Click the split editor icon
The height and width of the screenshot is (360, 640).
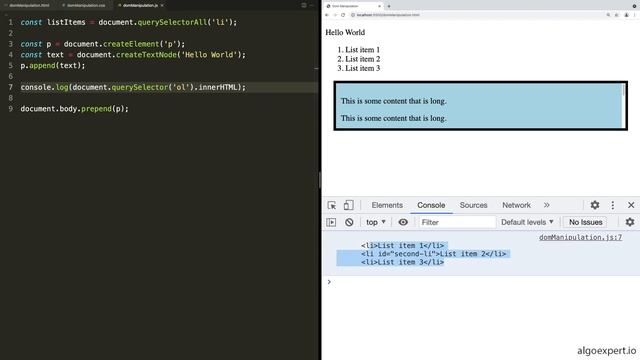[304, 5]
